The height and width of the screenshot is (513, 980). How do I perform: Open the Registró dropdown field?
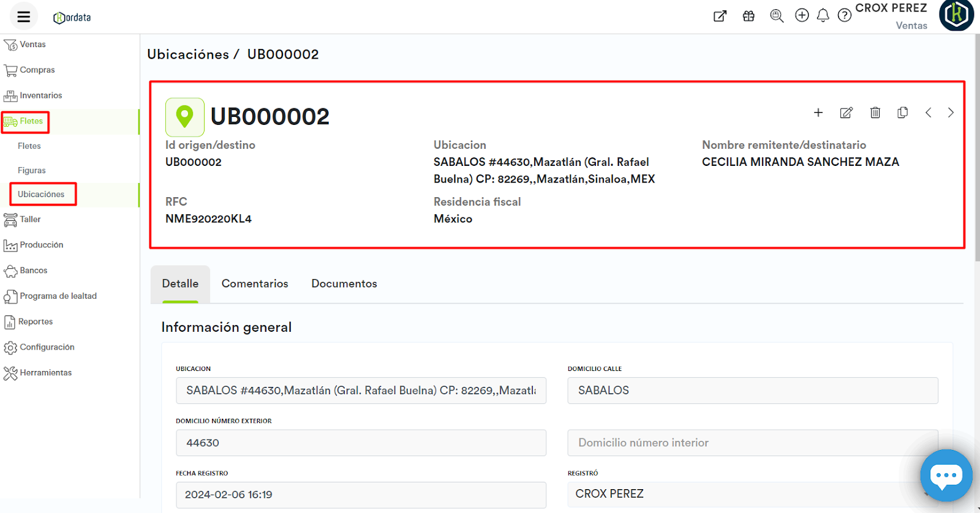752,494
